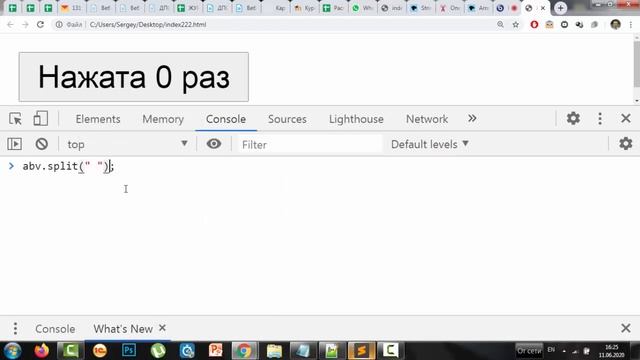Switch to the Lighthouse tab
This screenshot has height=360, width=640.
point(356,119)
